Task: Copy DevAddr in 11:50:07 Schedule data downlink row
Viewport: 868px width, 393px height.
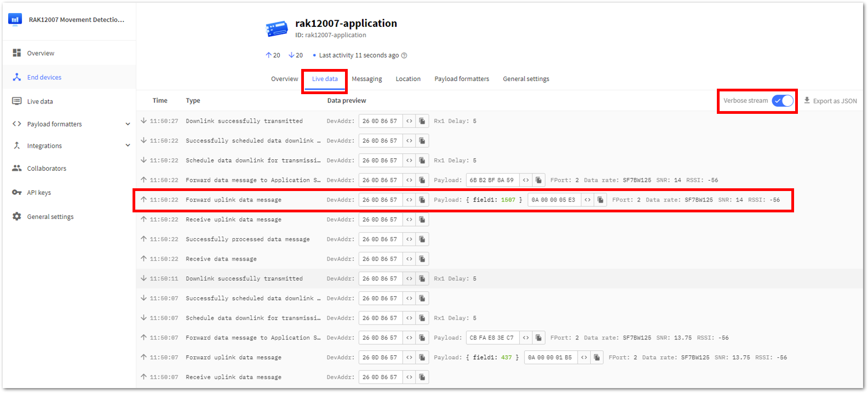Action: (x=422, y=318)
